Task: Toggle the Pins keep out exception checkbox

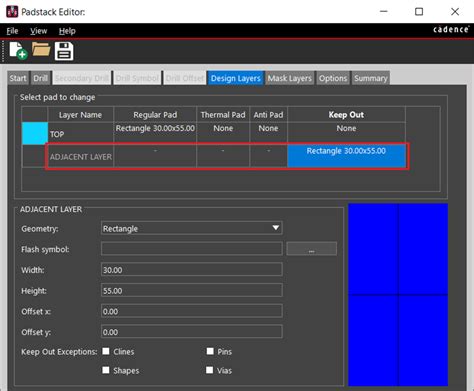Action: [x=210, y=351]
